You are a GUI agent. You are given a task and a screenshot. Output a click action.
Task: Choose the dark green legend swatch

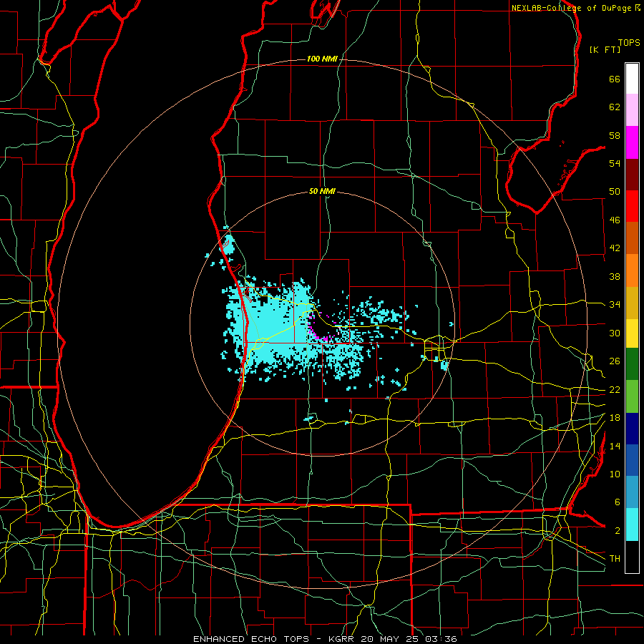tap(632, 364)
